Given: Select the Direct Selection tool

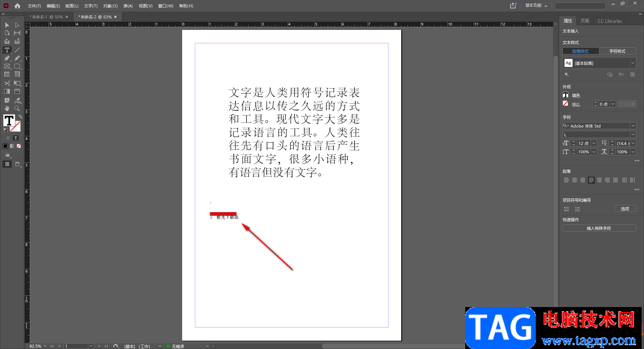Looking at the screenshot, I should pos(17,25).
